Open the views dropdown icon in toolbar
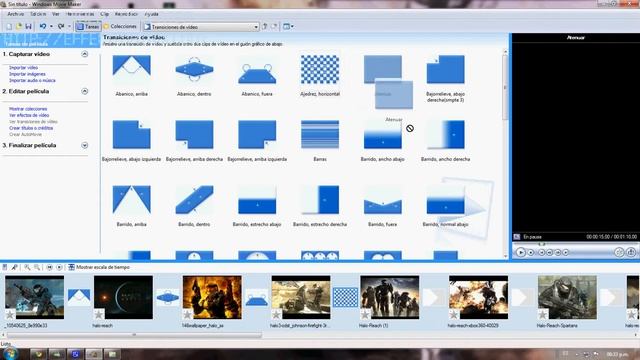The height and width of the screenshot is (360, 640). (x=288, y=27)
